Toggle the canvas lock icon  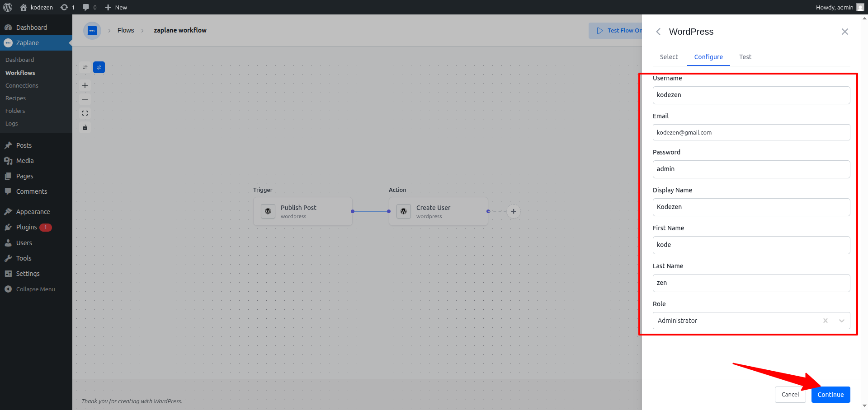pyautogui.click(x=85, y=127)
